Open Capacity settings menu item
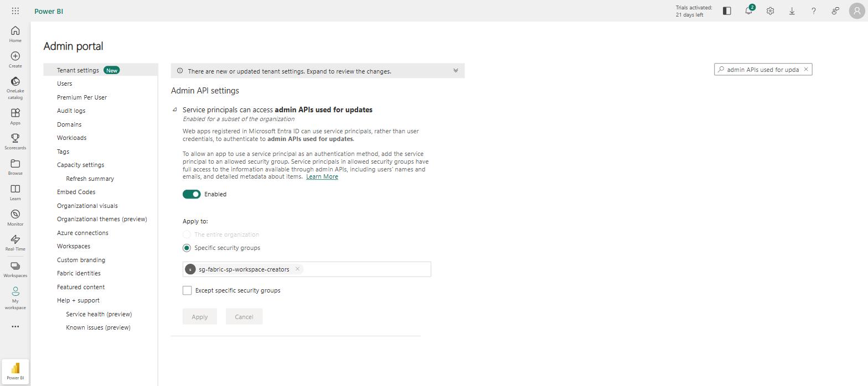Image resolution: width=868 pixels, height=386 pixels. (80, 165)
